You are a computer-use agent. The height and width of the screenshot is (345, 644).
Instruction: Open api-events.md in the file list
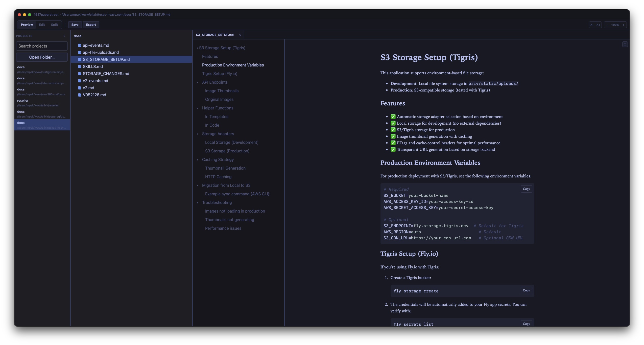click(131, 45)
